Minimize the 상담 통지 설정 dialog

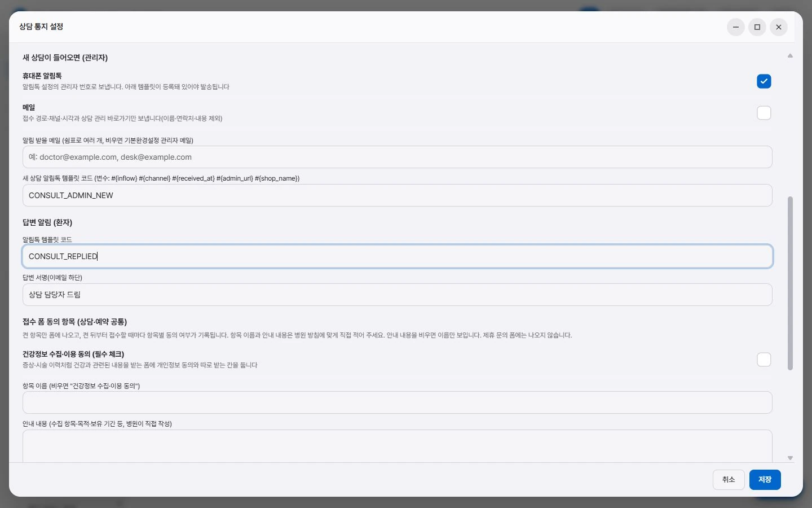click(x=736, y=27)
